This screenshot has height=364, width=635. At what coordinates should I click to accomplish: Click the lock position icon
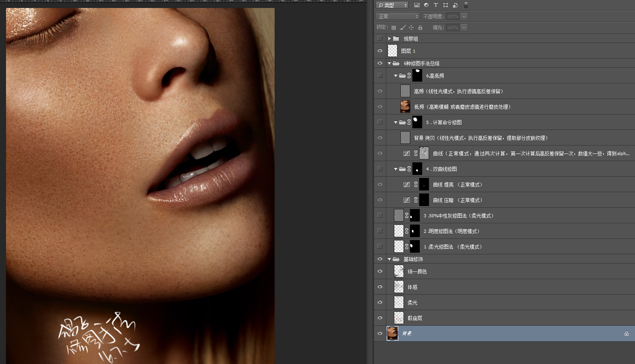pos(411,28)
